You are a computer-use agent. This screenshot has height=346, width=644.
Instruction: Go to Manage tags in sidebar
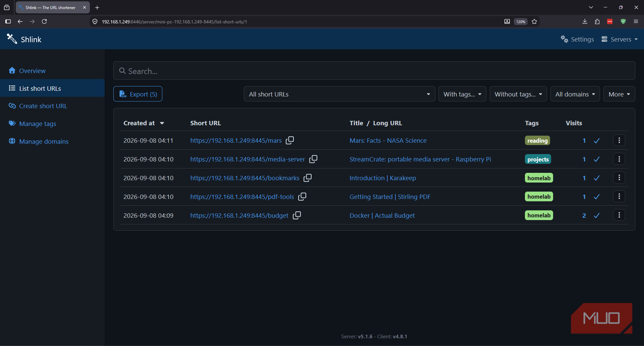38,124
